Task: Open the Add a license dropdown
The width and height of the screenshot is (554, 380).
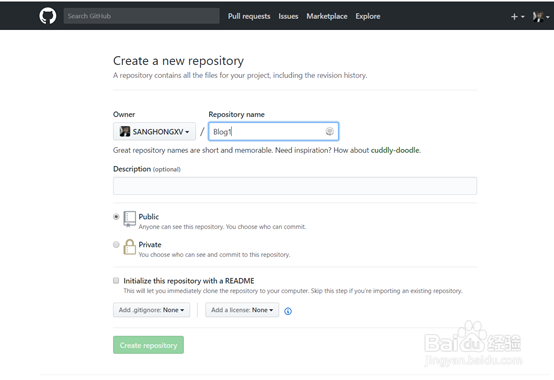Action: click(x=242, y=310)
